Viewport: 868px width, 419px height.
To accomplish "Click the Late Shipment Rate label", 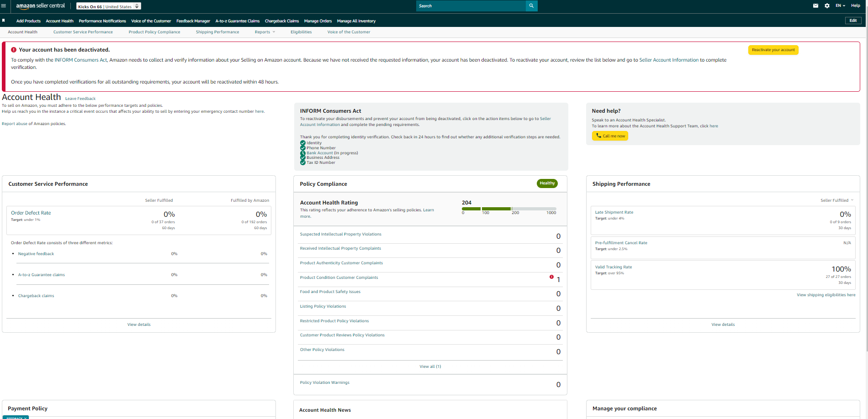I will pyautogui.click(x=614, y=212).
